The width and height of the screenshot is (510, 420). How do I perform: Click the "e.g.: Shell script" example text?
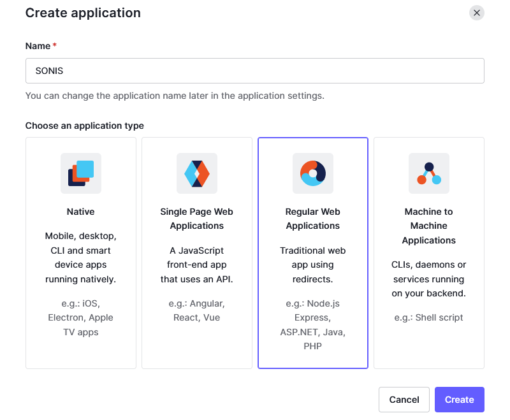[x=429, y=317]
